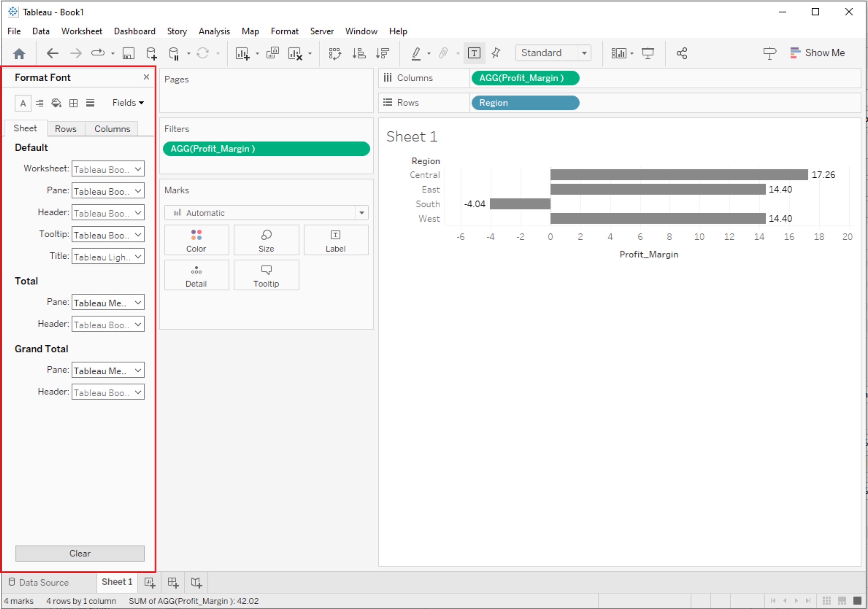Click the New Data Source icon
Screen dimensions: 868x609
151,53
